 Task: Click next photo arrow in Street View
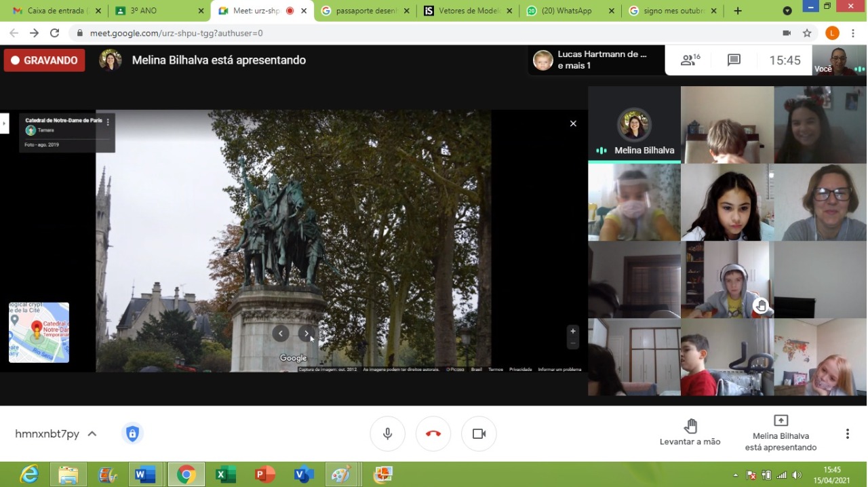(x=307, y=333)
